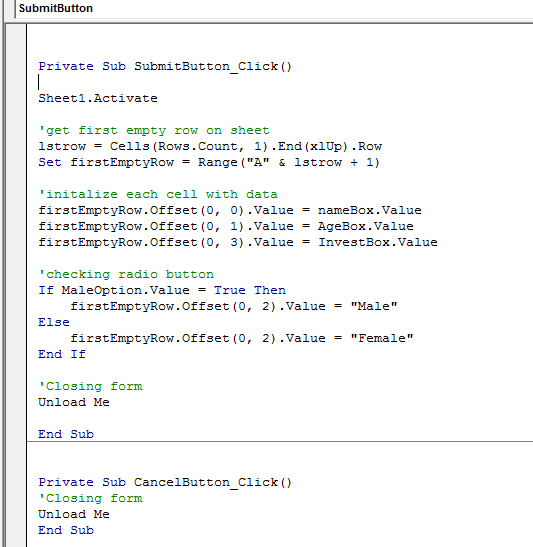This screenshot has height=547, width=533.
Task: Click Unload Me in SubmitButton_Click
Action: coord(74,403)
